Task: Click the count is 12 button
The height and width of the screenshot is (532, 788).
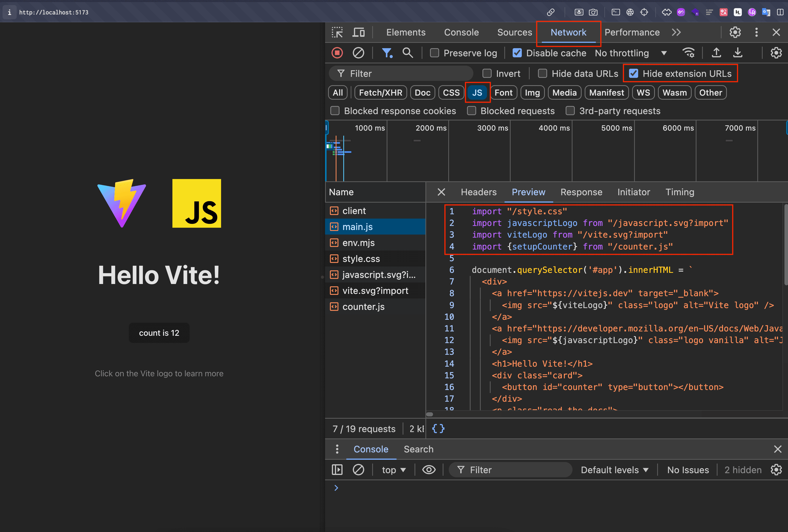Action: coord(159,333)
